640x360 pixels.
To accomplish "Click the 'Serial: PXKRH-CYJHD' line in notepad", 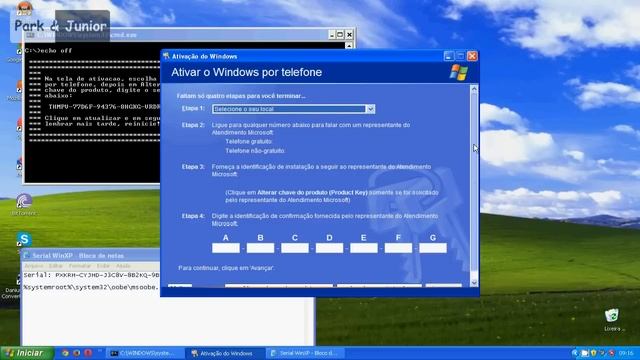I will (91, 275).
